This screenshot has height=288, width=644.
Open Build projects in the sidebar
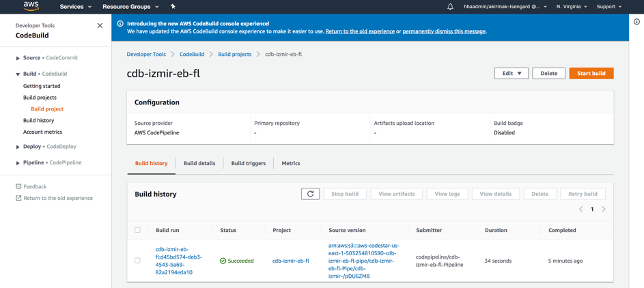click(40, 98)
